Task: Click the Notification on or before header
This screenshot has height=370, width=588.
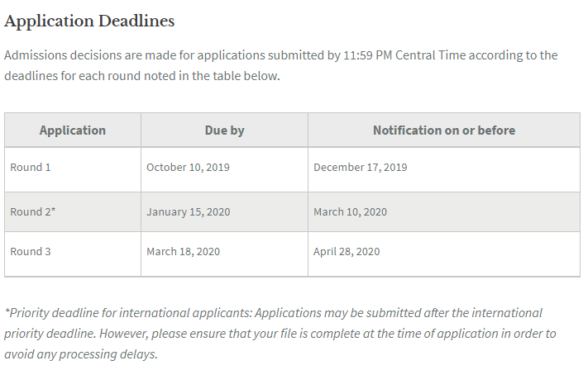Action: [444, 130]
